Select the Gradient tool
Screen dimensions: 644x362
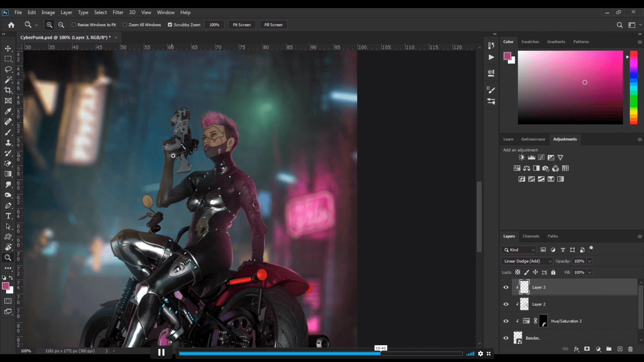pos(8,174)
